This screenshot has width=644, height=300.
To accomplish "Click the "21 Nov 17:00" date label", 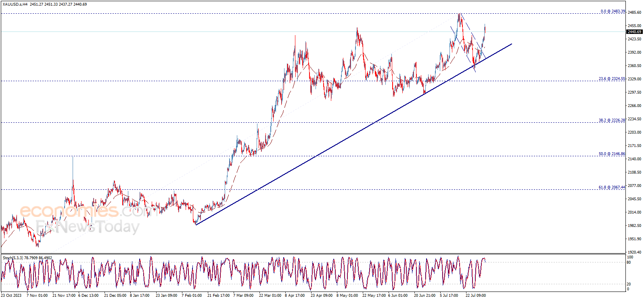I will pyautogui.click(x=64, y=296).
